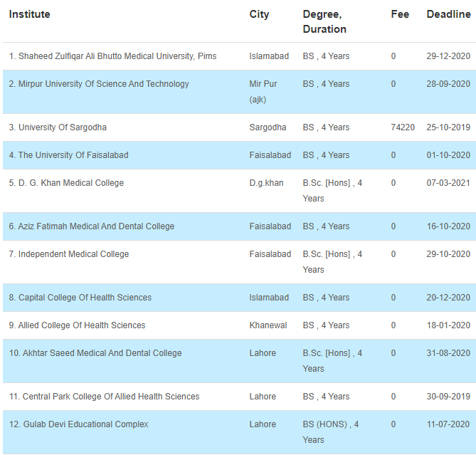The image size is (476, 455).
Task: Click the Khanewal city cell
Action: pos(268,325)
